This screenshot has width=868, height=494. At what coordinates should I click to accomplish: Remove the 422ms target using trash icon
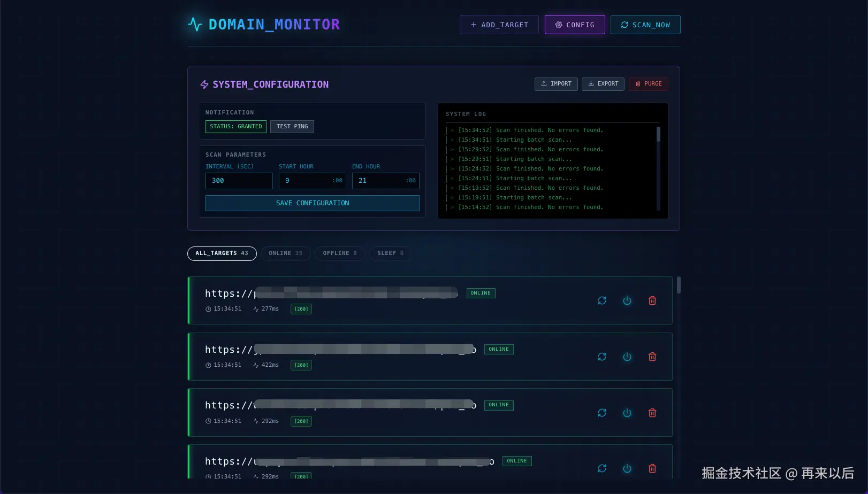pos(652,357)
